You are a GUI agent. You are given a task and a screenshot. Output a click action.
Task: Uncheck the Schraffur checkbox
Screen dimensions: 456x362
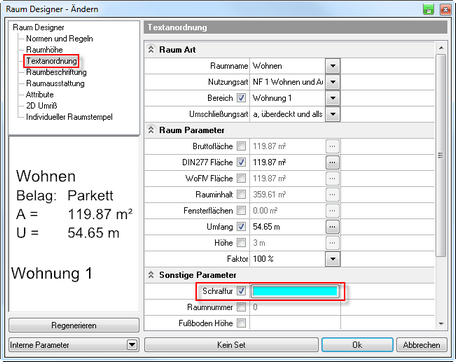pyautogui.click(x=241, y=291)
